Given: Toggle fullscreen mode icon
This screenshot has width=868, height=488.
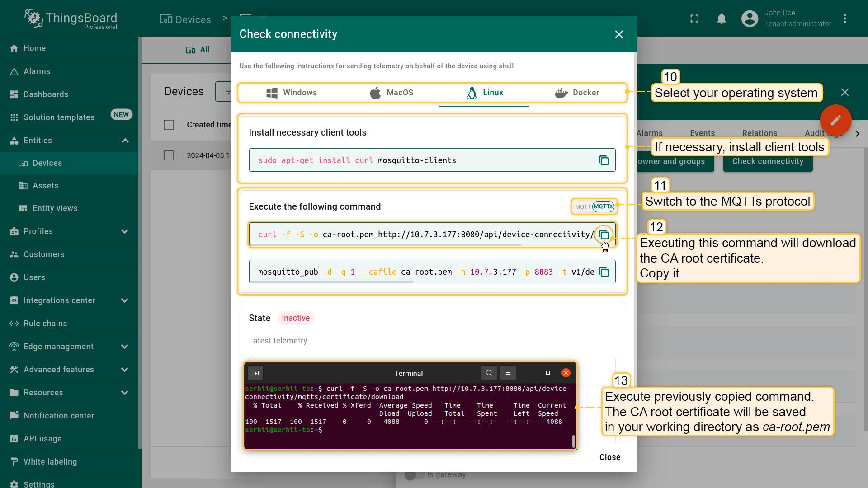Looking at the screenshot, I should click(x=694, y=19).
